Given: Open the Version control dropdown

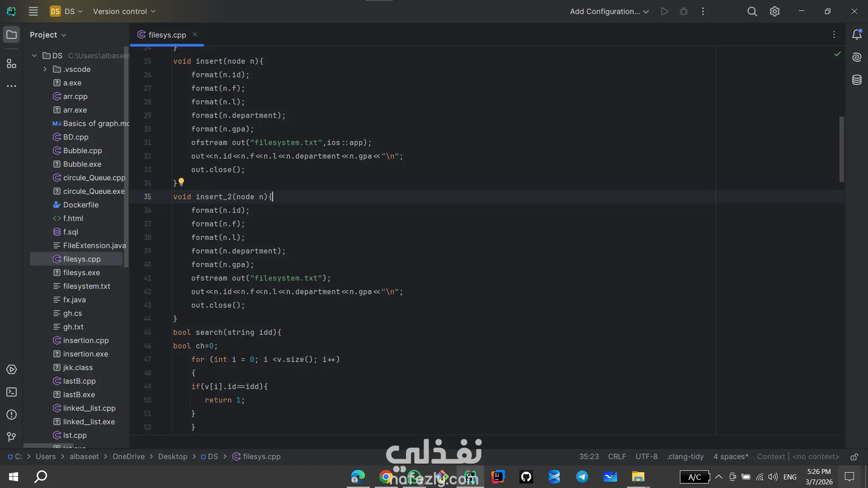Looking at the screenshot, I should [124, 11].
